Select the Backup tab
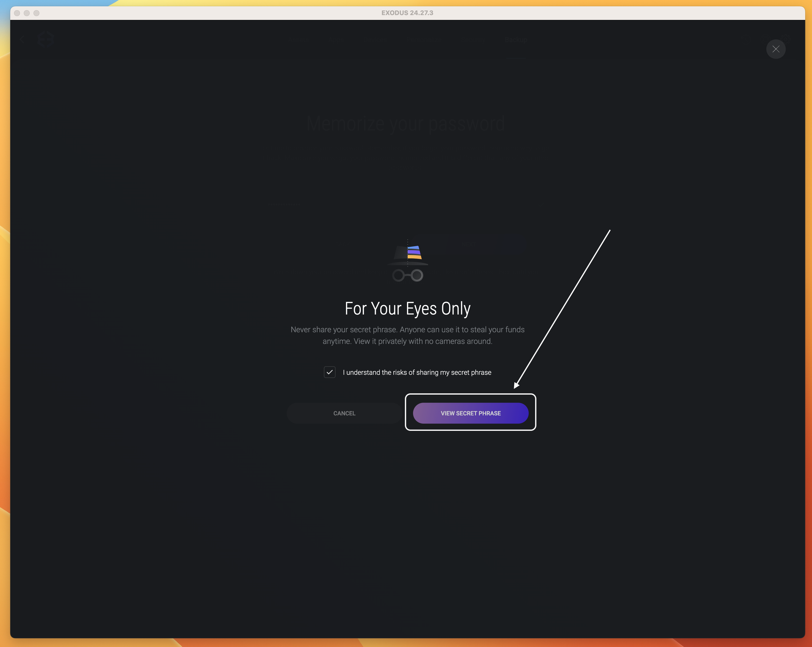This screenshot has height=647, width=812. tap(516, 40)
